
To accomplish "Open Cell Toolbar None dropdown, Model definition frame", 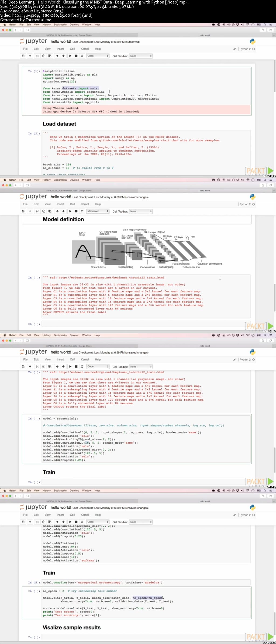I will (x=141, y=211).
